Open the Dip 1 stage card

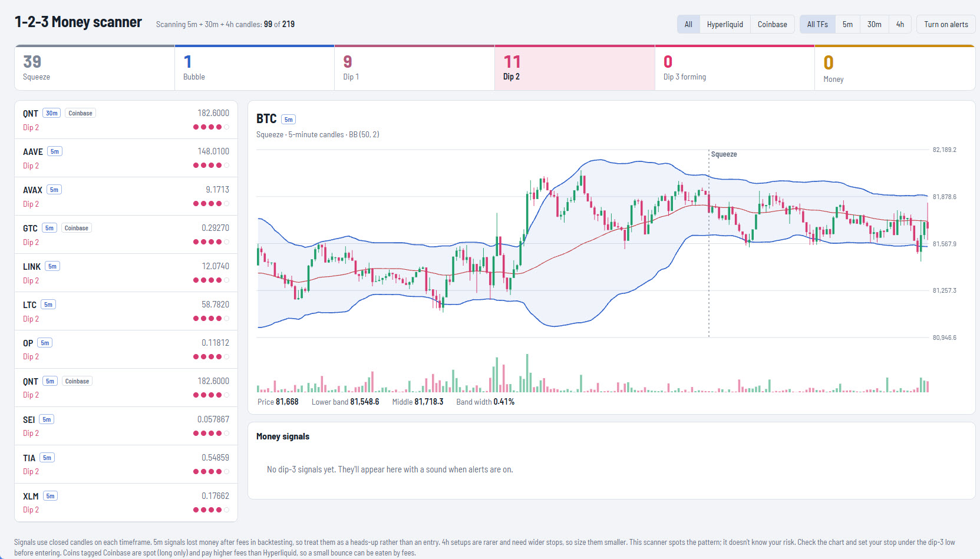click(x=414, y=68)
